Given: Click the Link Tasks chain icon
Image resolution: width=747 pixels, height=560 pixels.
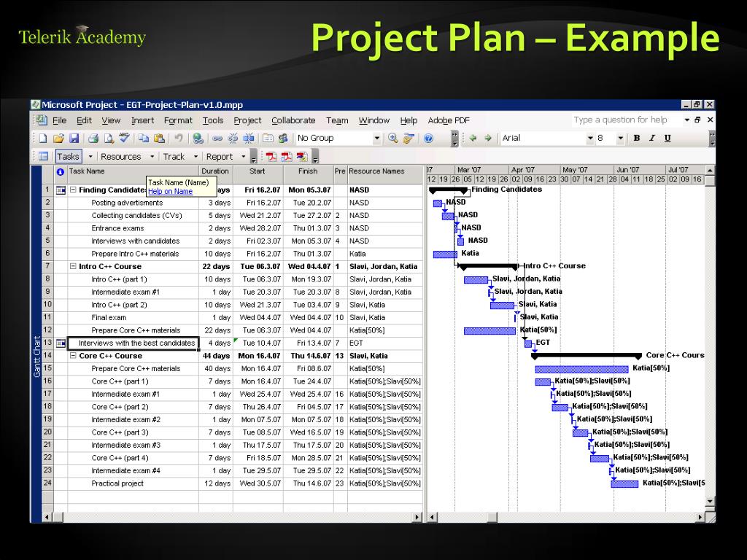Looking at the screenshot, I should pyautogui.click(x=217, y=138).
